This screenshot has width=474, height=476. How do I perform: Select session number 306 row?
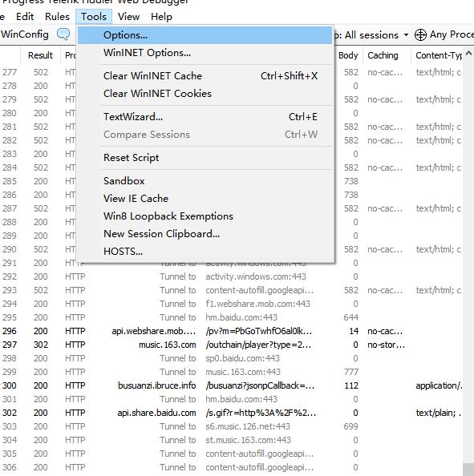pos(231,467)
